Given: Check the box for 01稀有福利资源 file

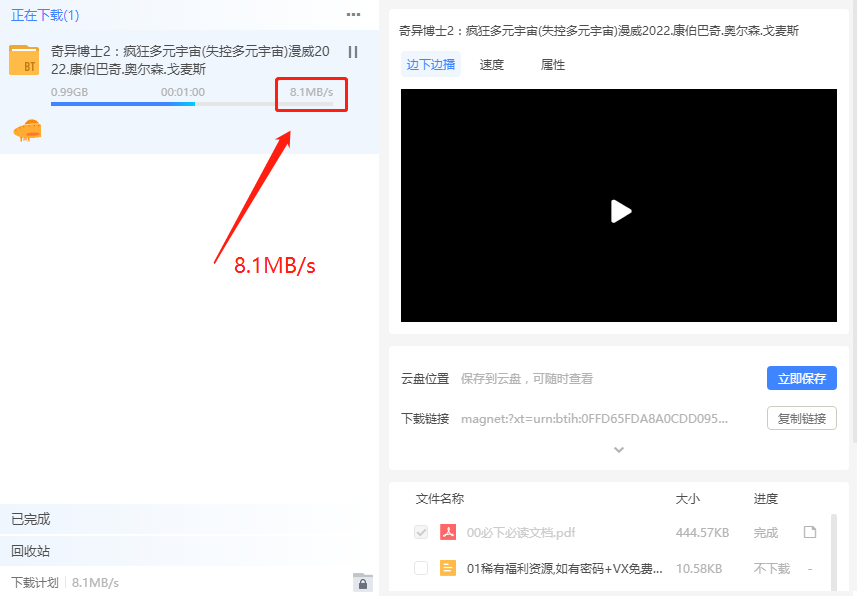Looking at the screenshot, I should click(x=421, y=568).
